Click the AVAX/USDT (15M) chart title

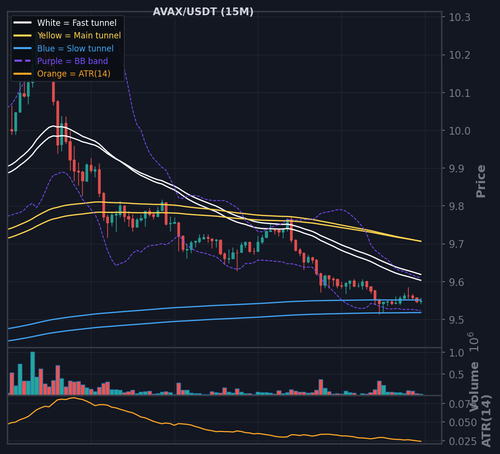click(x=203, y=12)
